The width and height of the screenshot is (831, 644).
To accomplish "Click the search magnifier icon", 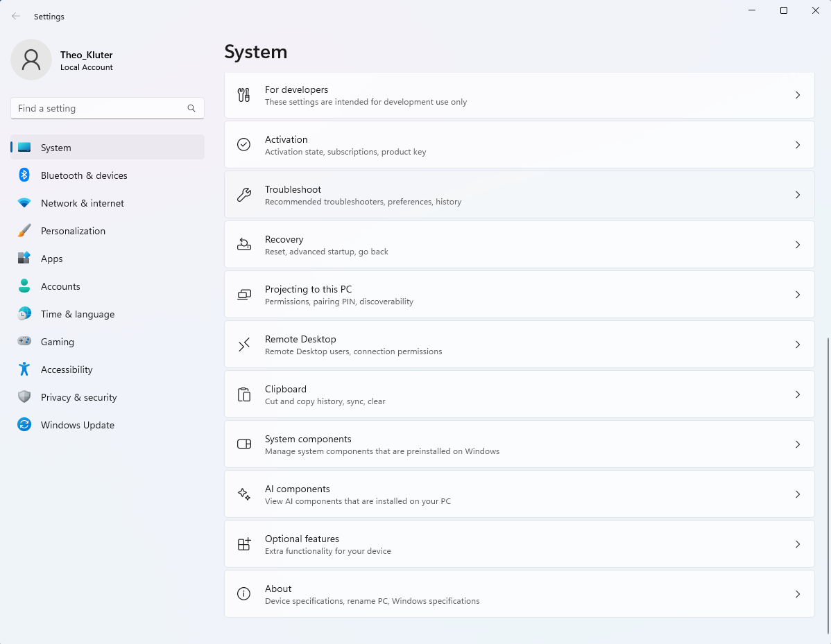I will point(191,108).
